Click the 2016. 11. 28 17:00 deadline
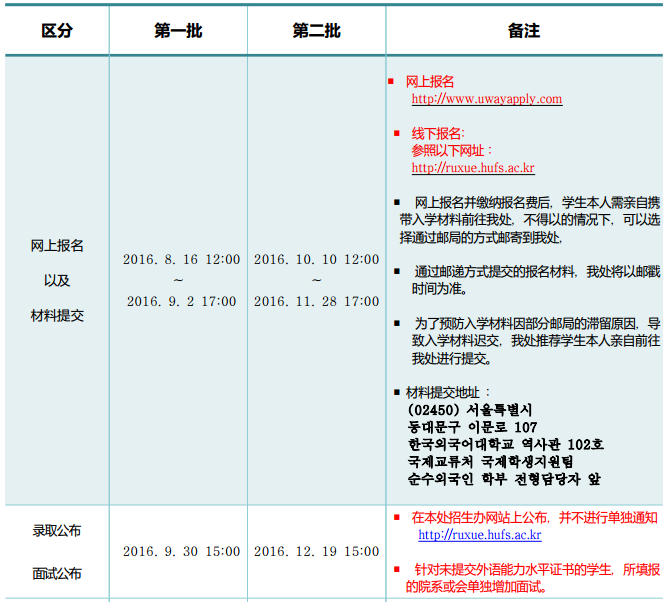This screenshot has width=671, height=602. pos(316,301)
